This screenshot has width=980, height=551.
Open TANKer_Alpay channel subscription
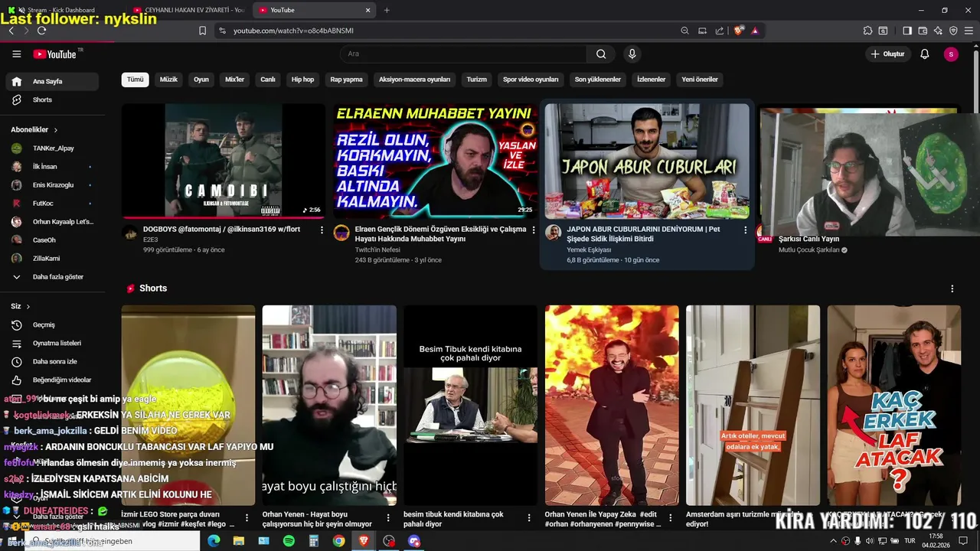tap(51, 148)
